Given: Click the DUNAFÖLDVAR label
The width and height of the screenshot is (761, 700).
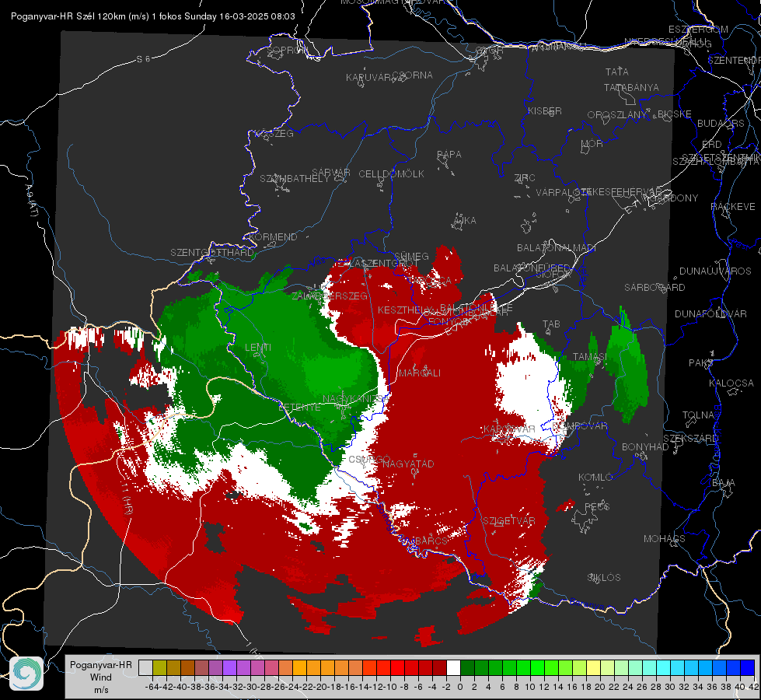Looking at the screenshot, I should (x=710, y=313).
